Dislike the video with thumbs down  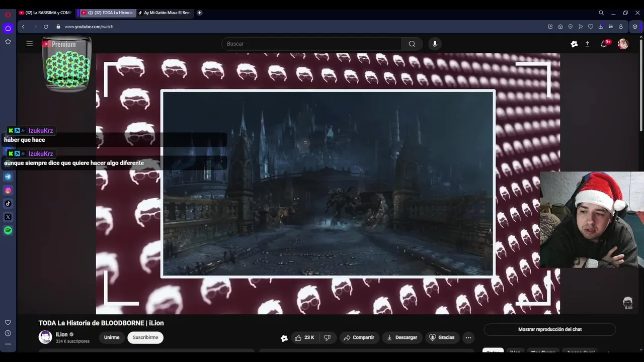(327, 337)
